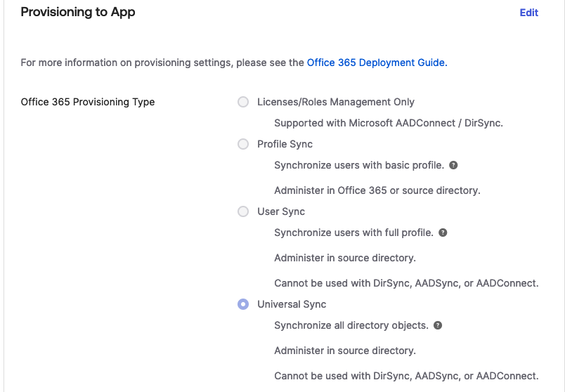The image size is (565, 392).
Task: Select the User Sync radio button
Action: 243,211
